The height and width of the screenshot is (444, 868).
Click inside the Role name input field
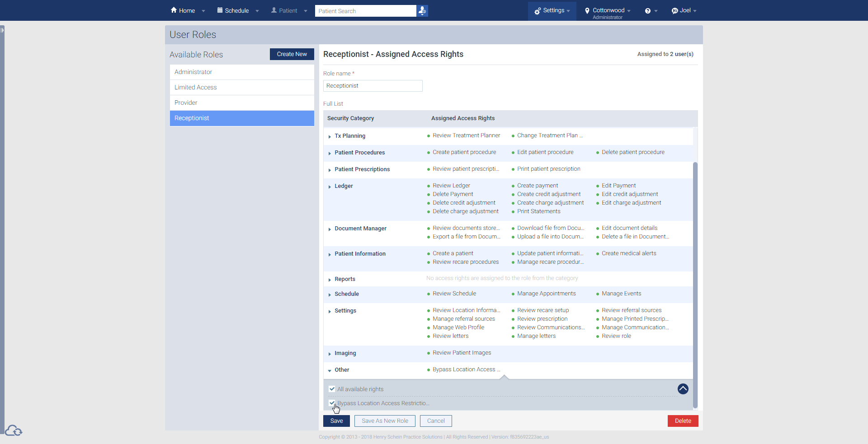(x=373, y=85)
